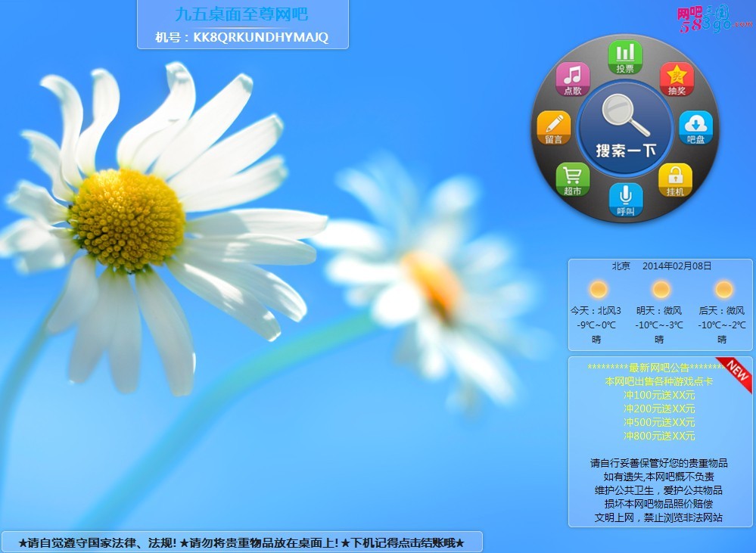This screenshot has width=756, height=553.
Task: Click the 留言 pencil message icon
Action: coord(554,127)
